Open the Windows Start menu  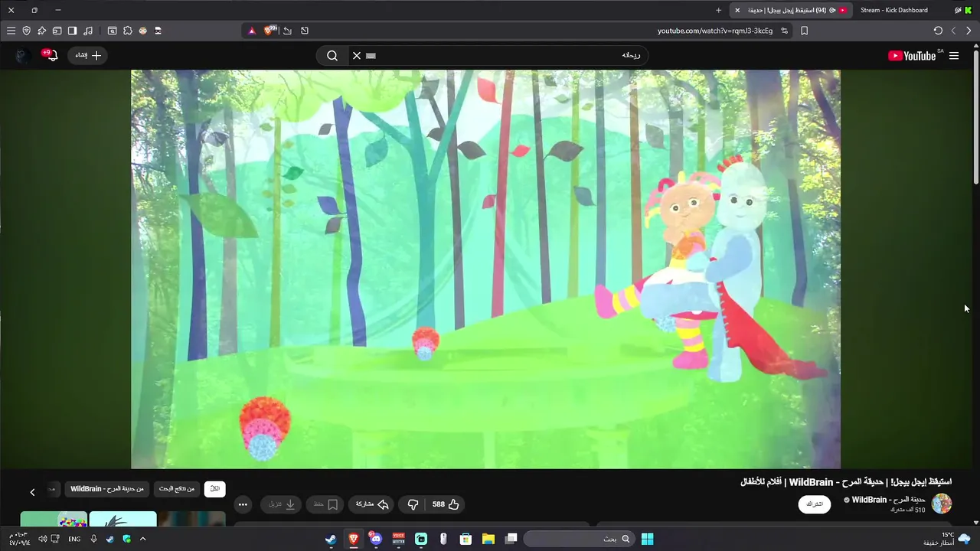[647, 539]
